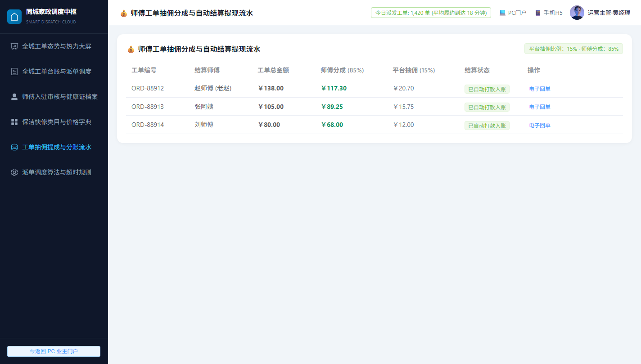View 电子回单 for order ORD-88912

pos(540,89)
